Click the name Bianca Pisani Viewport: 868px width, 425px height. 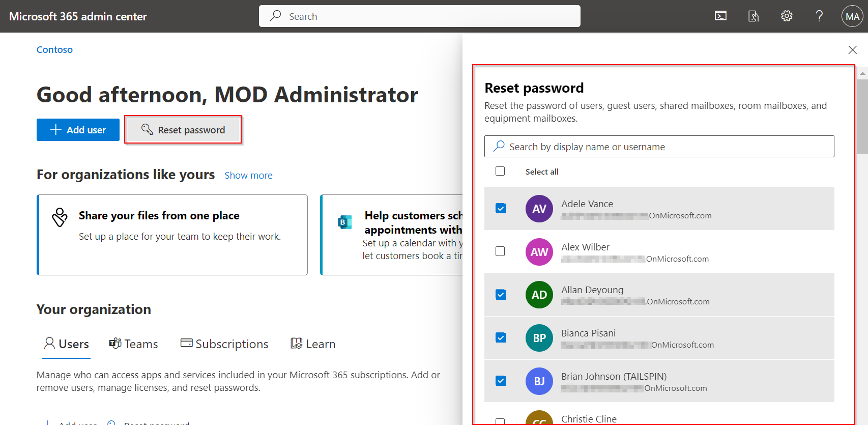(588, 333)
